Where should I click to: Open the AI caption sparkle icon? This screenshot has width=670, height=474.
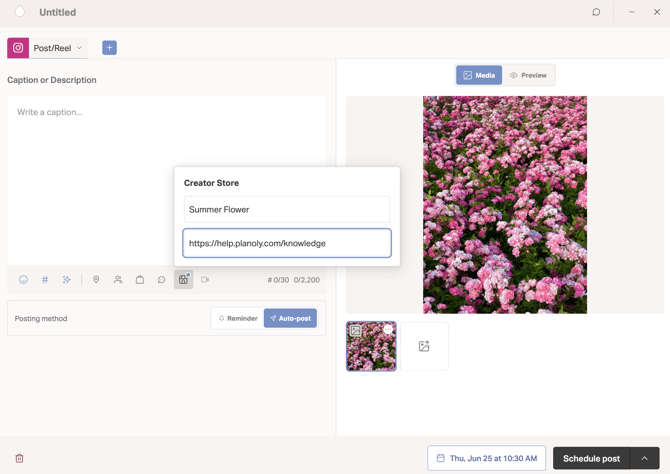click(x=67, y=280)
